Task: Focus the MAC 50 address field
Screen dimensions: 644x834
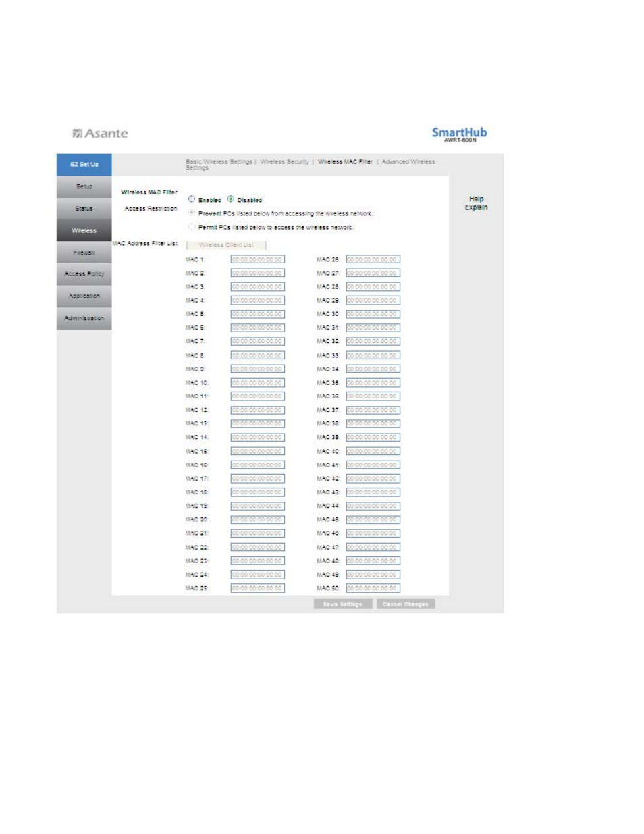Action: 373,588
